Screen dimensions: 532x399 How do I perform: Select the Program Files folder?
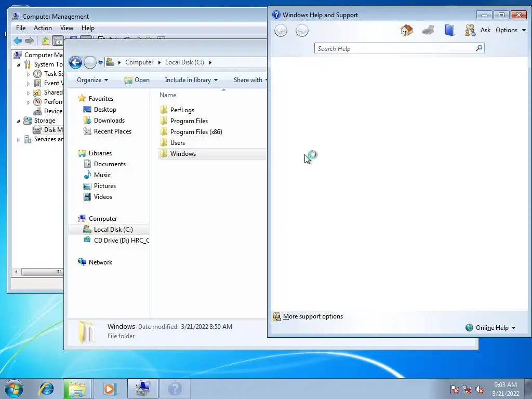pyautogui.click(x=189, y=121)
